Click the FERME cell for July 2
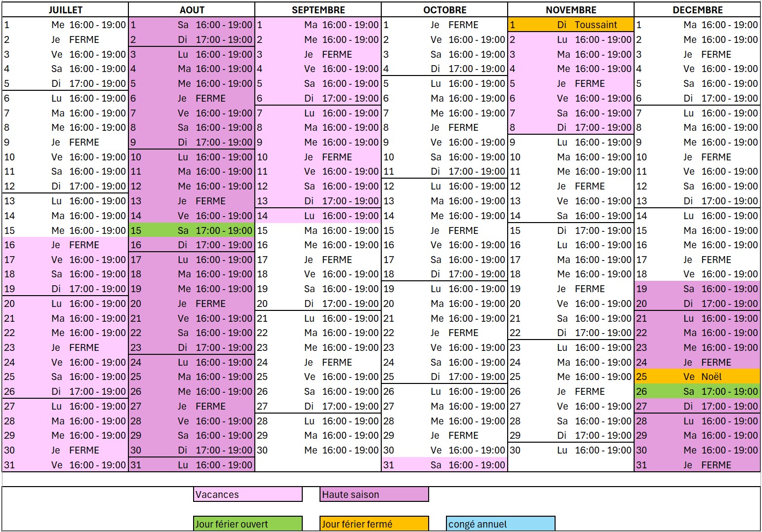This screenshot has width=762, height=532. (x=84, y=40)
